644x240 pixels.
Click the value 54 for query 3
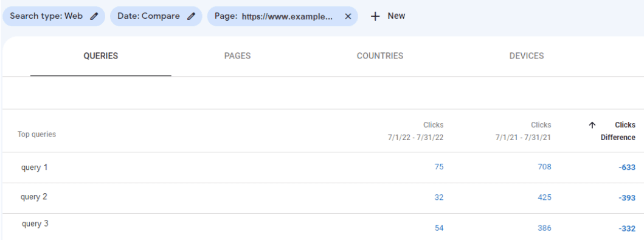[x=439, y=228]
